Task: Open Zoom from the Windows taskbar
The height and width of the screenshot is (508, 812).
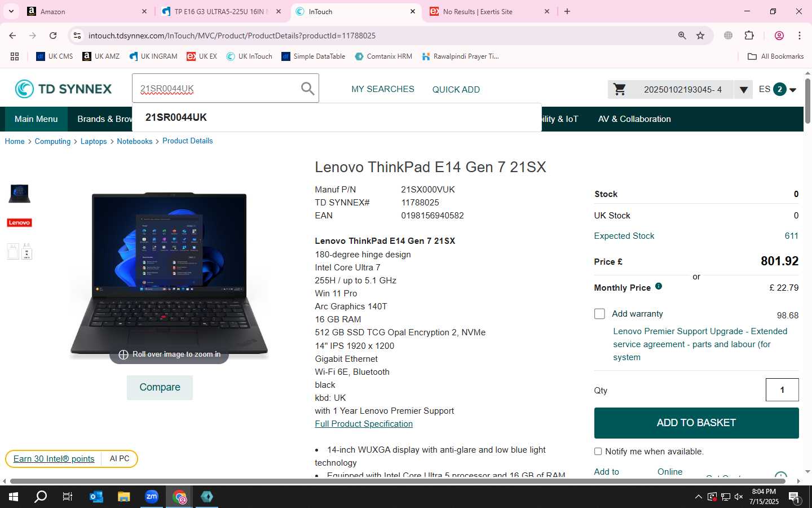Action: 152,497
